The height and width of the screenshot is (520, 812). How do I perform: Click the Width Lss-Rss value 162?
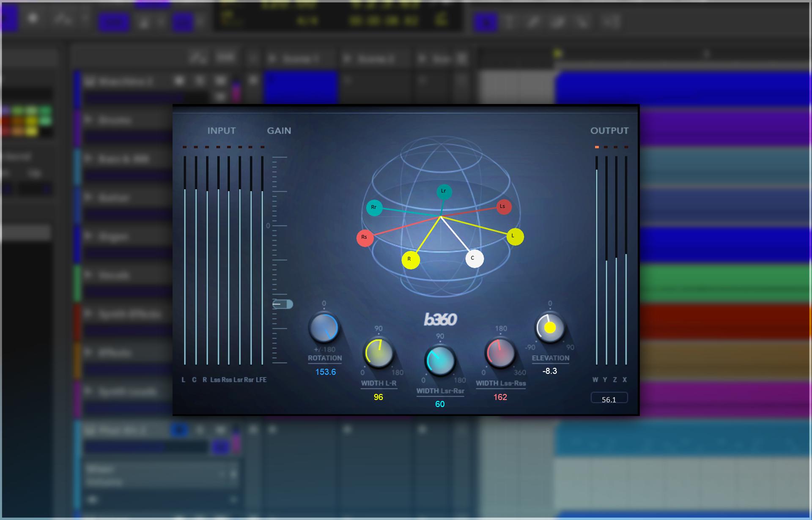500,397
